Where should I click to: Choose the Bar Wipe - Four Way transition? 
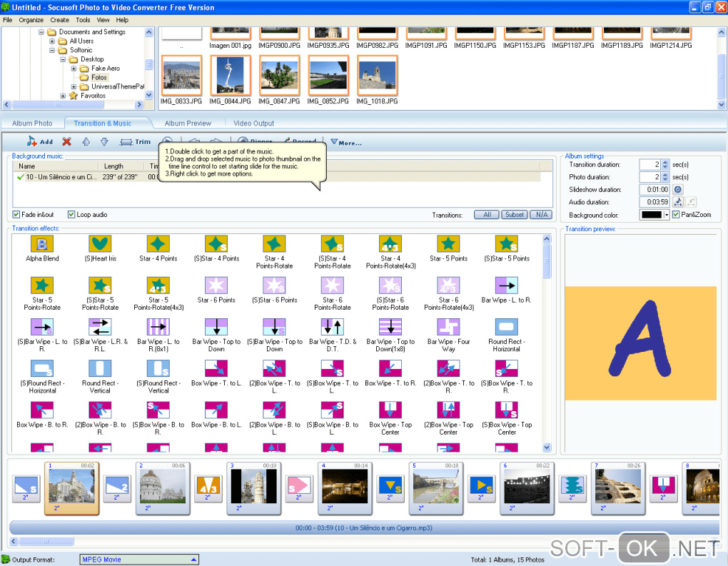pos(448,327)
